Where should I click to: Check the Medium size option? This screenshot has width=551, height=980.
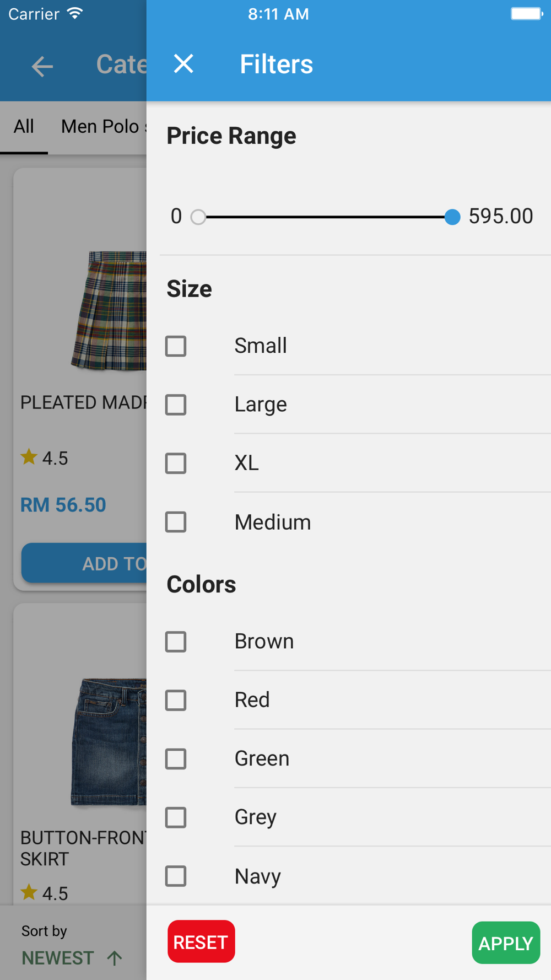tap(176, 522)
